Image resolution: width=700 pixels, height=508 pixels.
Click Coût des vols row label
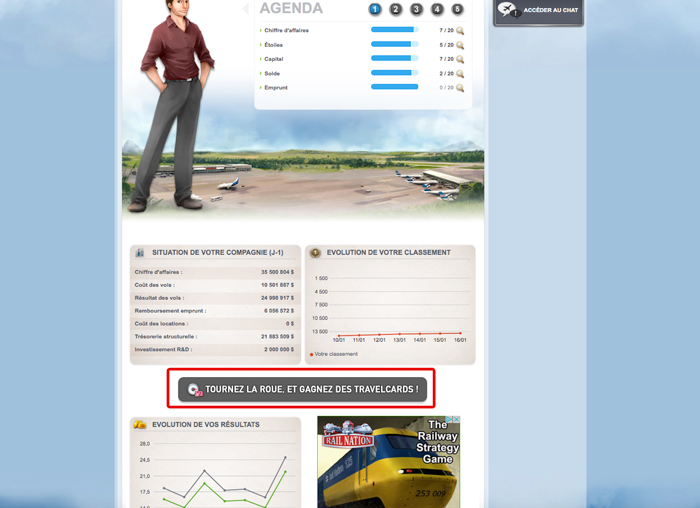point(155,285)
